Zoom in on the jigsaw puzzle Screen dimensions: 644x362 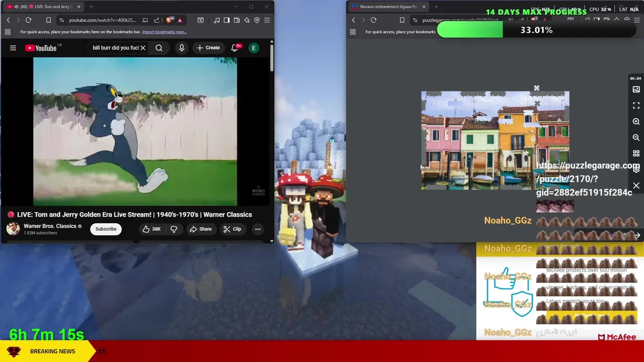636,122
